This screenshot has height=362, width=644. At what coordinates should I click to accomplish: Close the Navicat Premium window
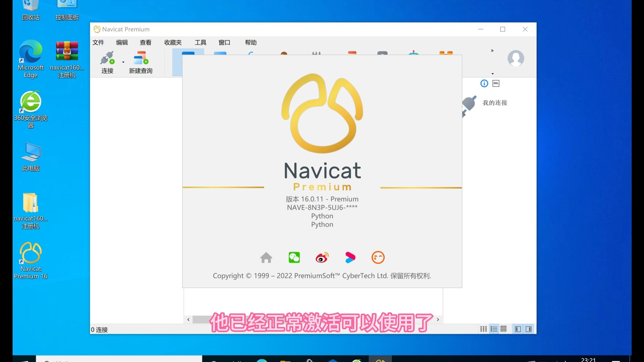[x=525, y=29]
